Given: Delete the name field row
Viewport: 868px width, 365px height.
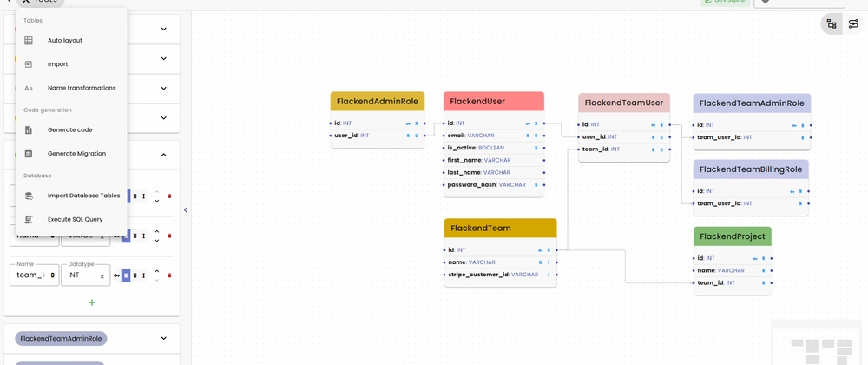Looking at the screenshot, I should point(169,236).
